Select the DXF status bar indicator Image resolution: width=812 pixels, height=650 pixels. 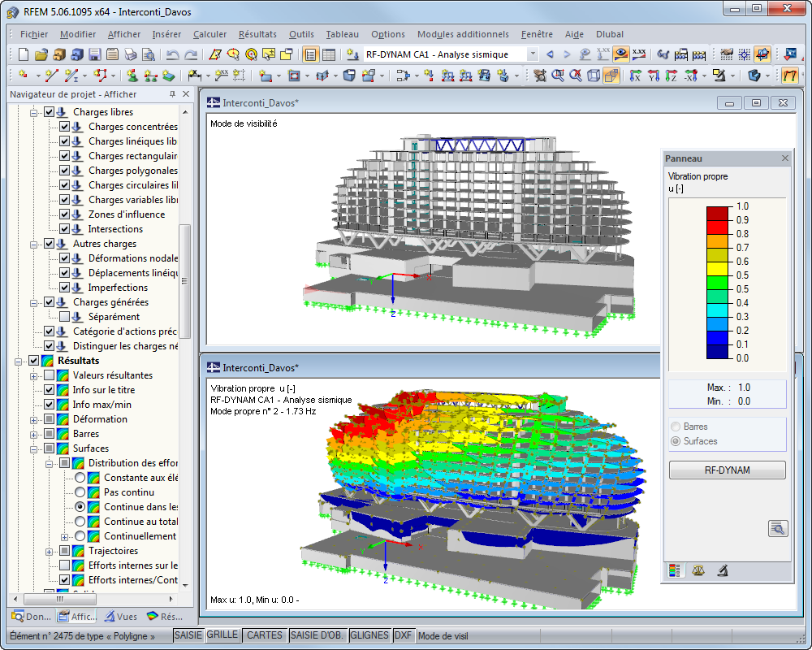coord(404,635)
